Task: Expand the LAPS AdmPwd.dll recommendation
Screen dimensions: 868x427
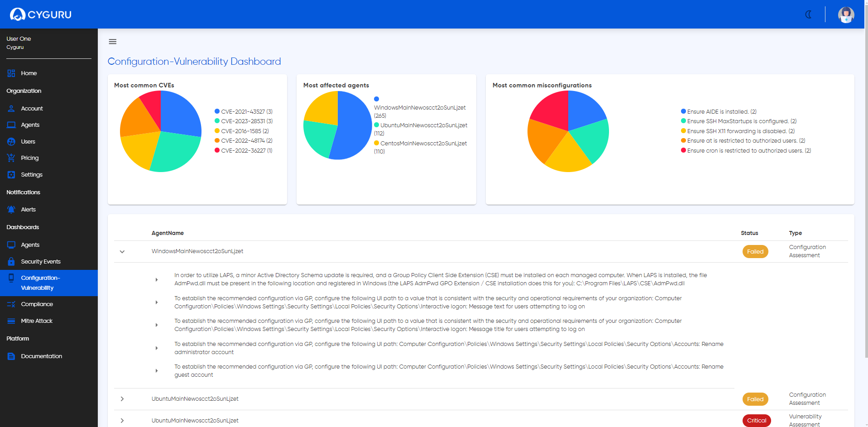Action: pos(157,280)
